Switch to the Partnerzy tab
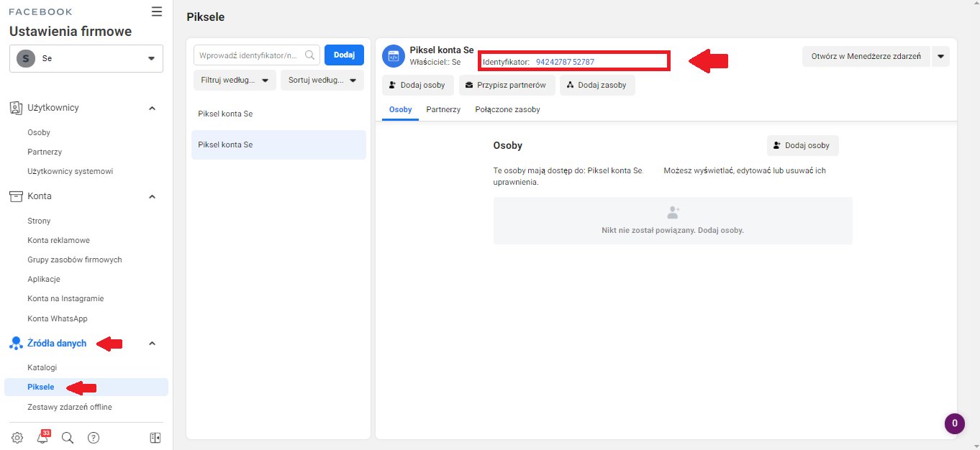Image resolution: width=980 pixels, height=450 pixels. pyautogui.click(x=443, y=109)
